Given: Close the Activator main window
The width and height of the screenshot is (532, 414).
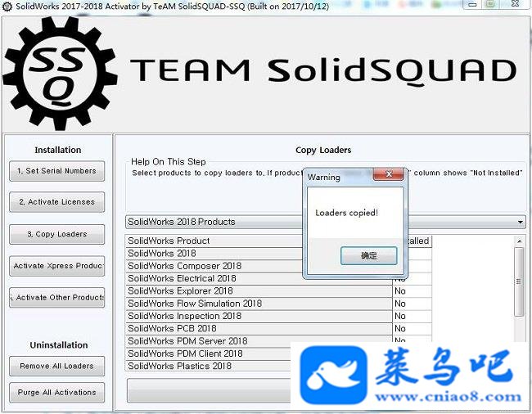Looking at the screenshot, I should 515,4.
